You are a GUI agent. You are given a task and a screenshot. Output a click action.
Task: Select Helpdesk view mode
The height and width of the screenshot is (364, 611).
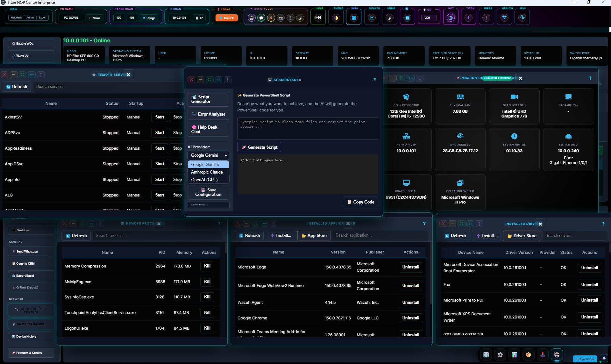[x=16, y=18]
